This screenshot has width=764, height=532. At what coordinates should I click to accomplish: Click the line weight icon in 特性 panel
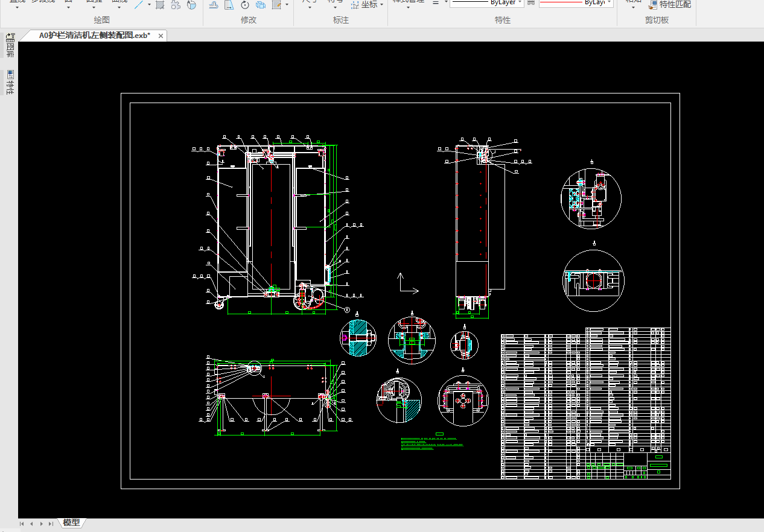click(436, 3)
